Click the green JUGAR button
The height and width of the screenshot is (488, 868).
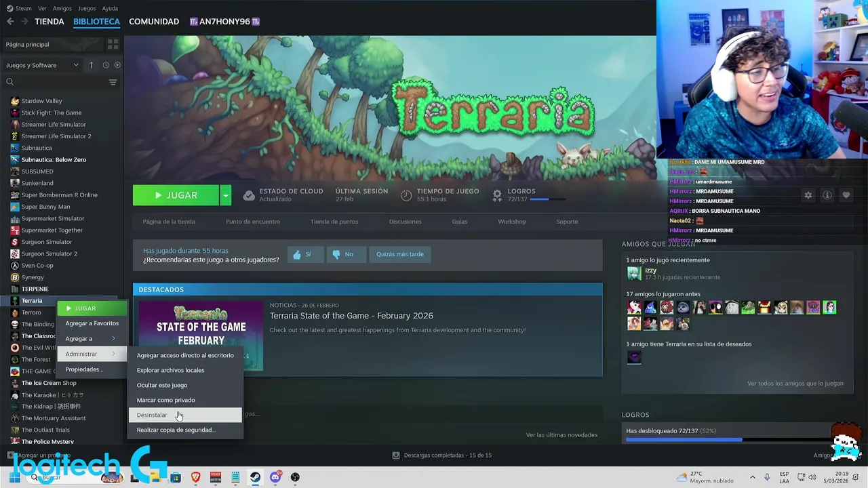(176, 195)
